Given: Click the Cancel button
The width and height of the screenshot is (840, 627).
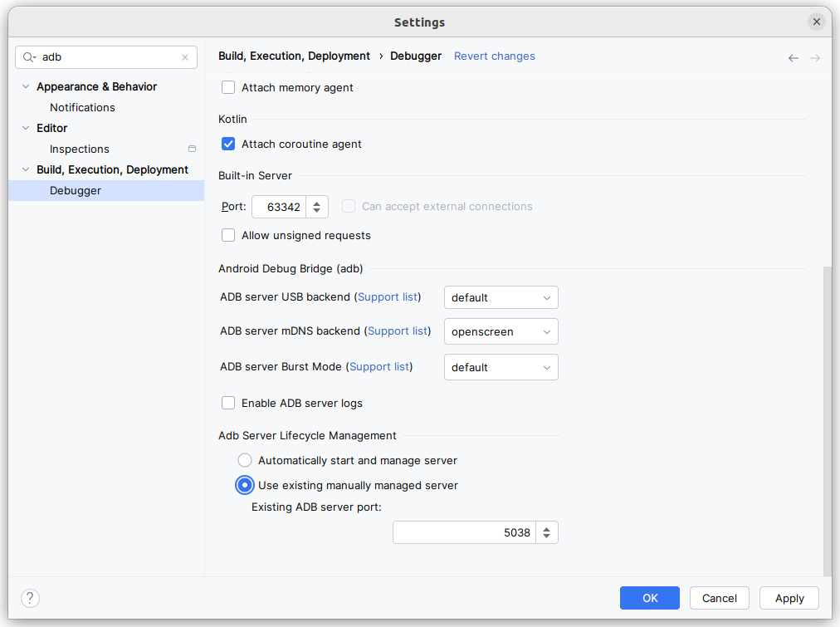Looking at the screenshot, I should pos(720,598).
